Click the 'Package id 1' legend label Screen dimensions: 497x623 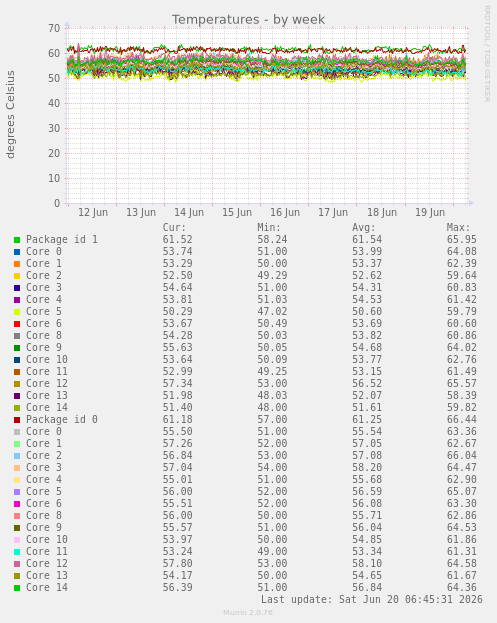click(62, 240)
